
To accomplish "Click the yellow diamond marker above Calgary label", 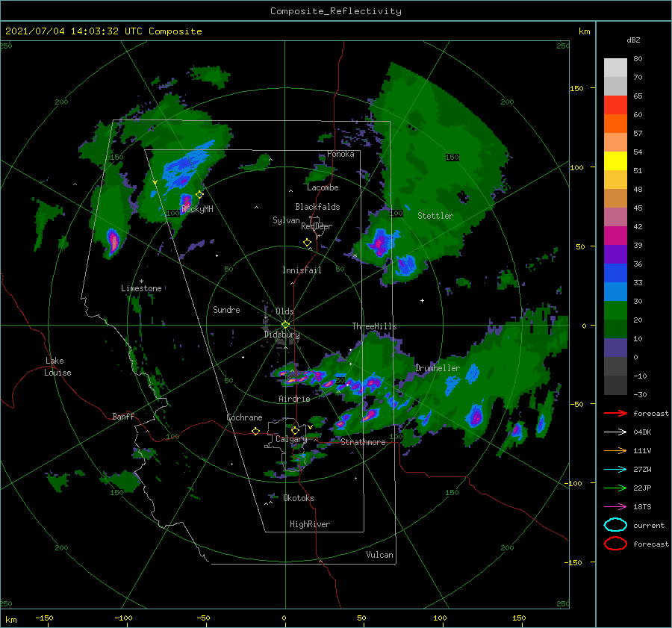I will point(295,430).
